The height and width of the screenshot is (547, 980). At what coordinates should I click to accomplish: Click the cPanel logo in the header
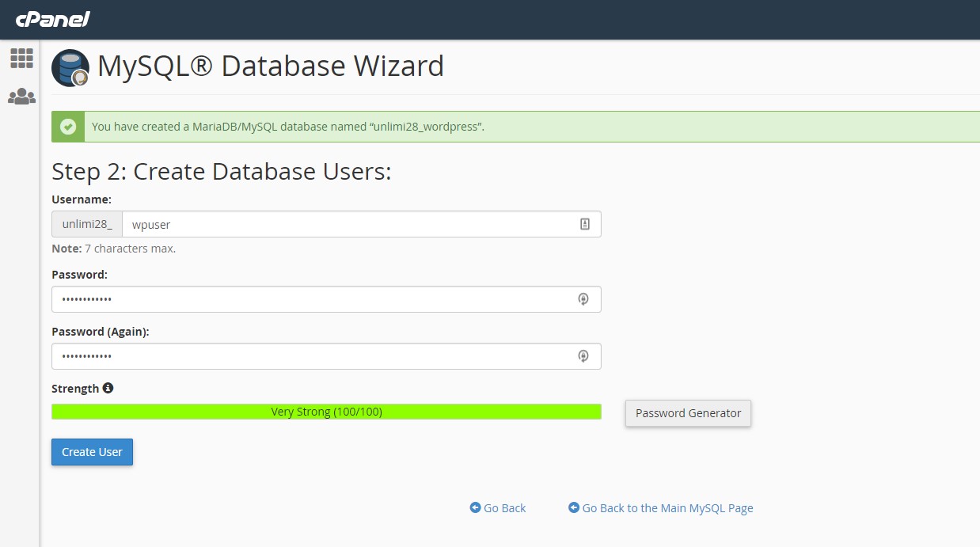(51, 19)
